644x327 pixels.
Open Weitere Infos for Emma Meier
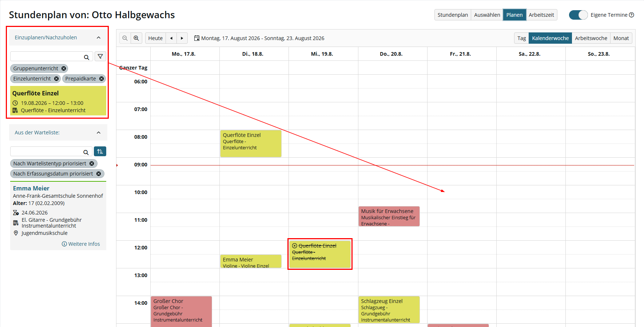pos(81,244)
